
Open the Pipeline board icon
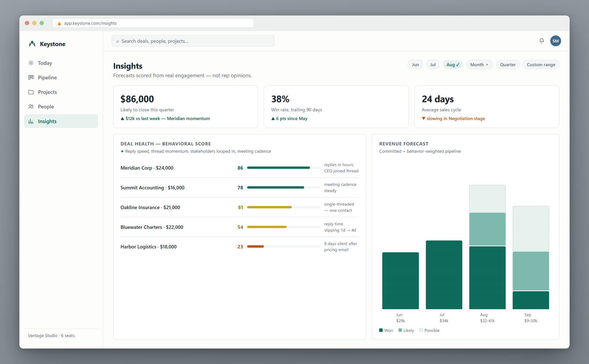coord(31,78)
